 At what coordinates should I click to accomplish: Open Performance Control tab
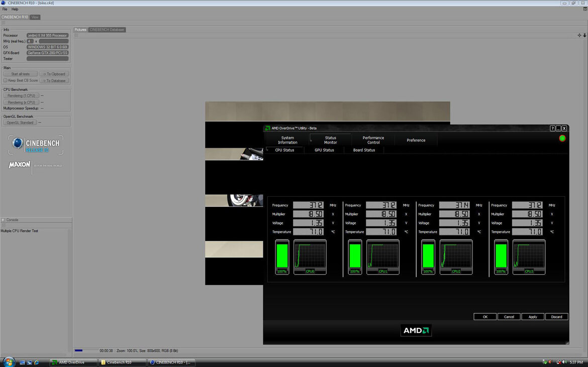click(373, 140)
